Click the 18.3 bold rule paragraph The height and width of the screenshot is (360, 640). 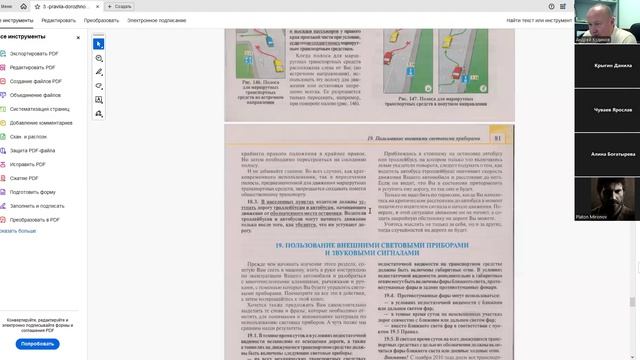click(303, 216)
